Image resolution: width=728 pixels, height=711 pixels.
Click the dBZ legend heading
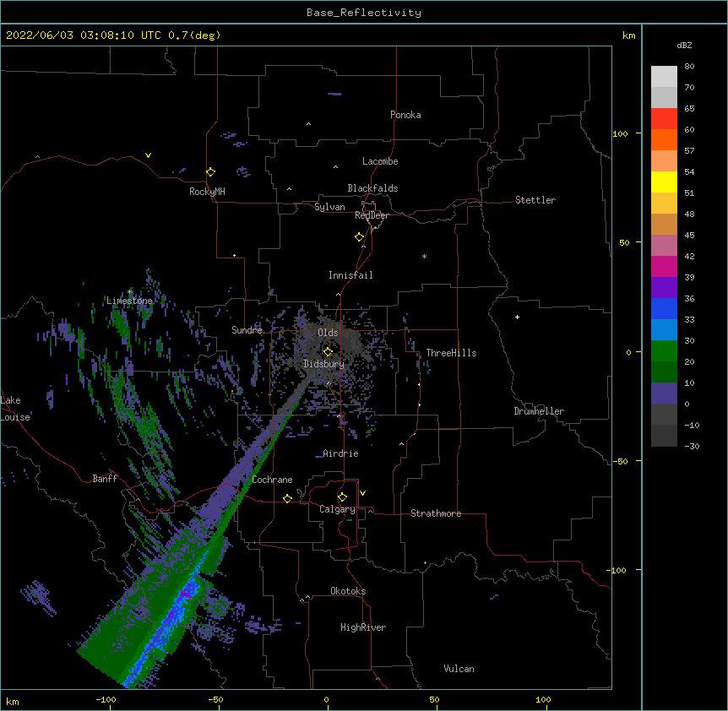(684, 46)
